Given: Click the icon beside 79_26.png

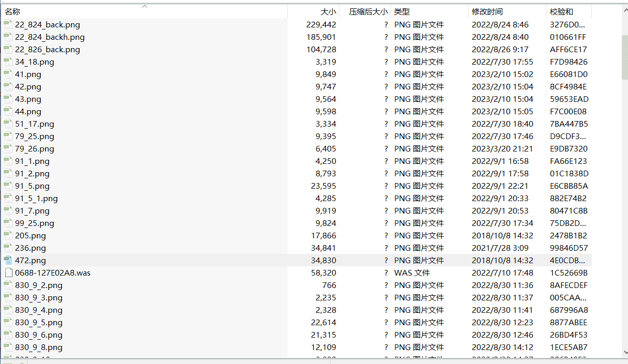Looking at the screenshot, I should pos(8,148).
